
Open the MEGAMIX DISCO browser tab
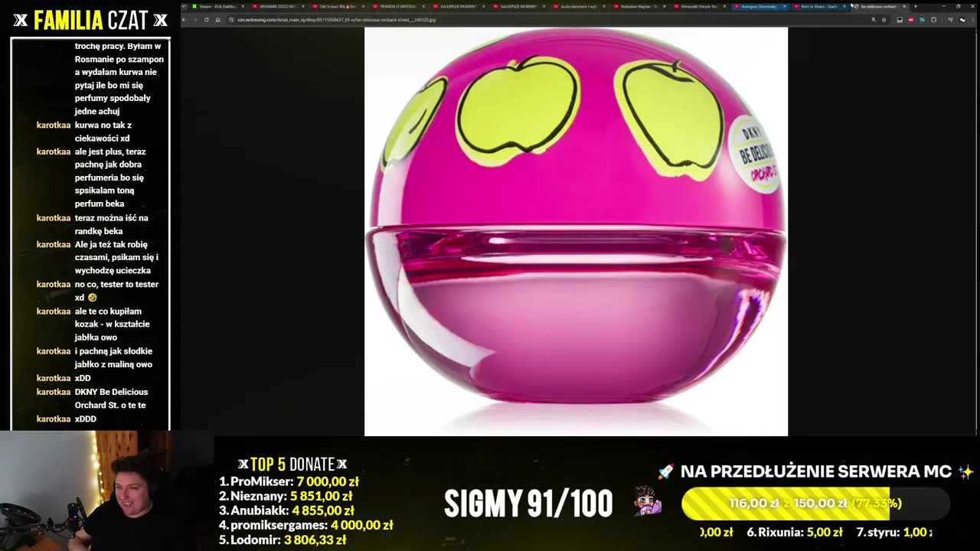tap(278, 6)
